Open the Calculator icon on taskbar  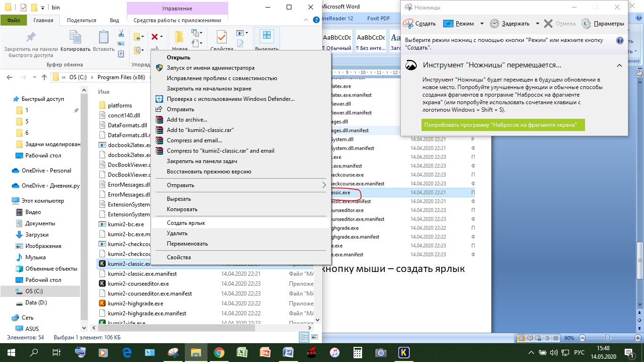point(357,352)
